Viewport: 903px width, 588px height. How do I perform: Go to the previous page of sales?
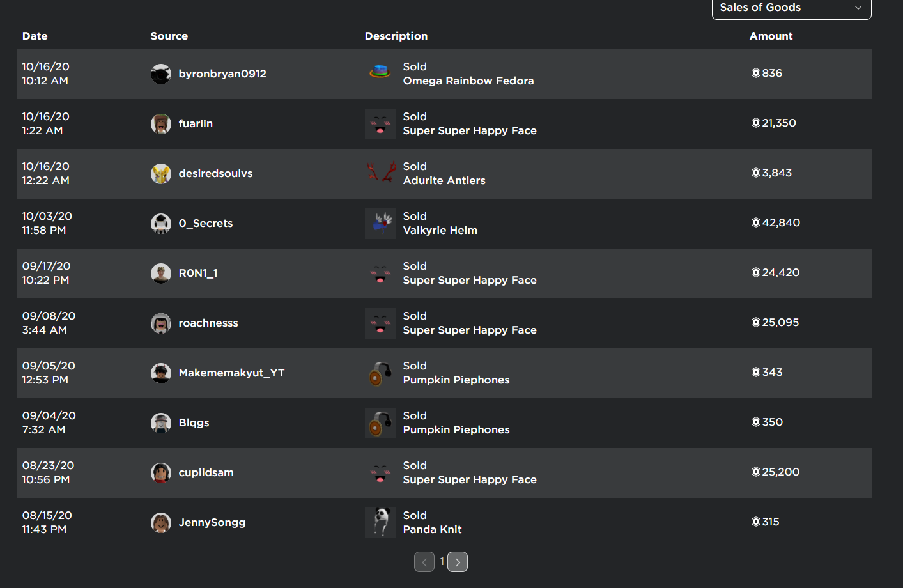[x=424, y=562]
